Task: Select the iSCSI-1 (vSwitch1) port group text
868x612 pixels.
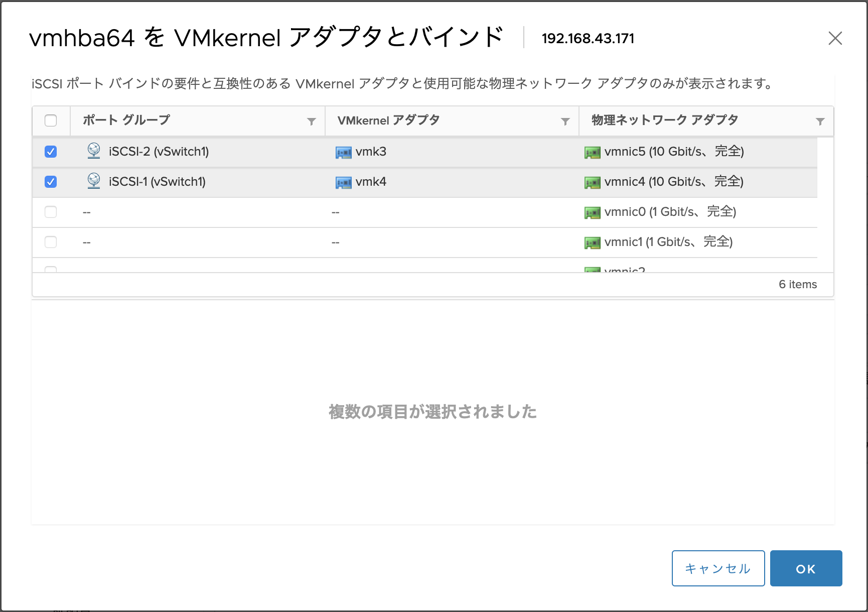Action: [157, 182]
